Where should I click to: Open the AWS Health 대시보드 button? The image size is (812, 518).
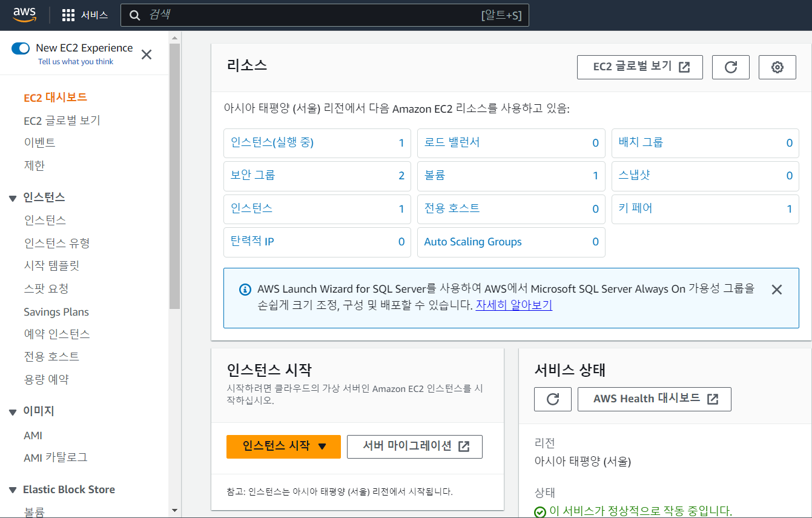coord(655,399)
